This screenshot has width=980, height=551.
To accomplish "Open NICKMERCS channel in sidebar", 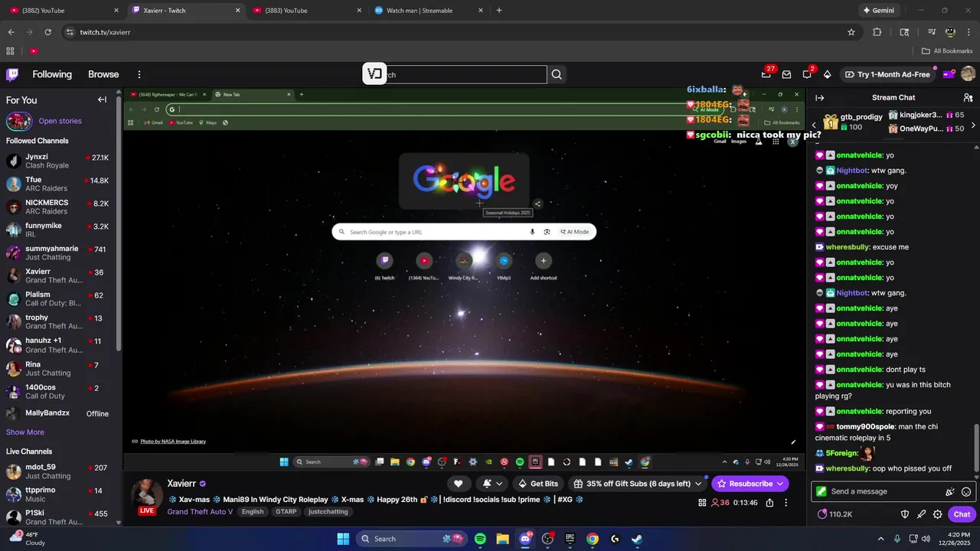I will (x=58, y=207).
